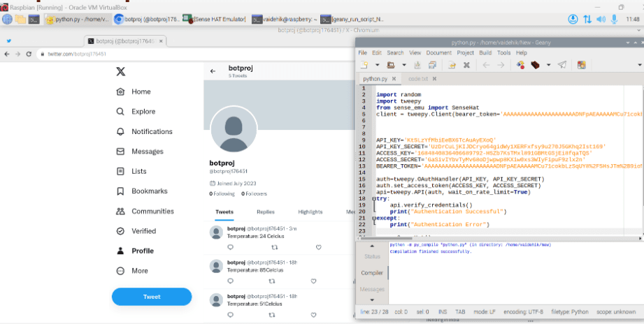Screen dimensions: 644x324
Task: Collapse the except block fold marker
Action: pos(374,218)
